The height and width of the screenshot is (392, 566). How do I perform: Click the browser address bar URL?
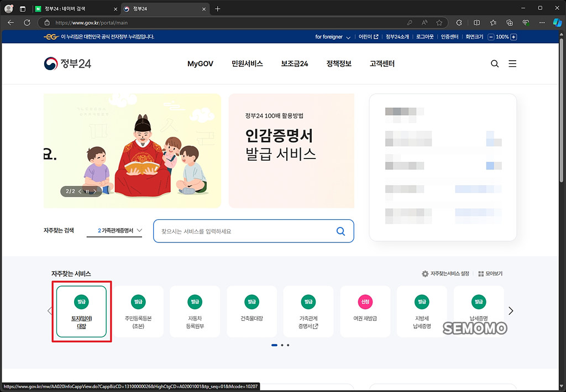(x=91, y=23)
